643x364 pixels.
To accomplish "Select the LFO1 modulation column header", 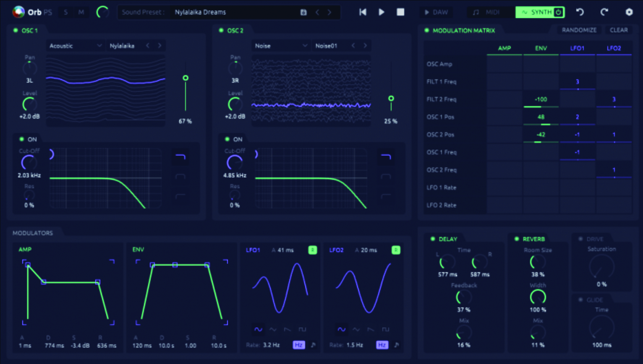I will point(577,48).
